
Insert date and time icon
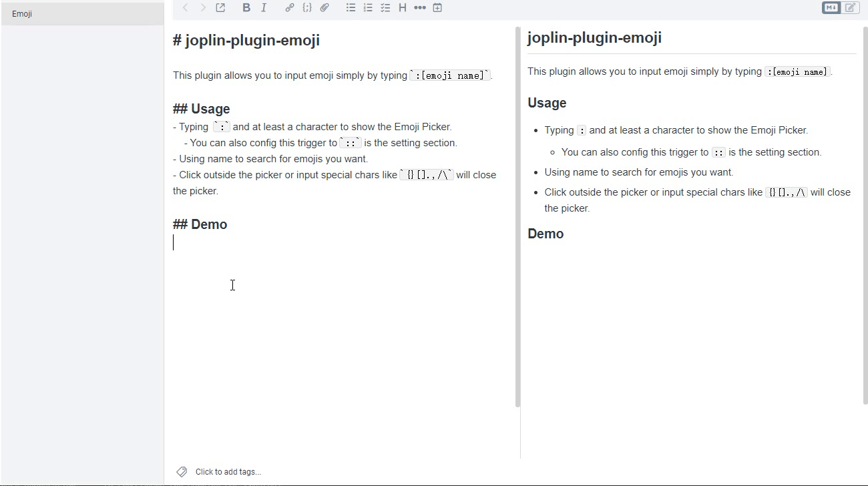coord(437,8)
